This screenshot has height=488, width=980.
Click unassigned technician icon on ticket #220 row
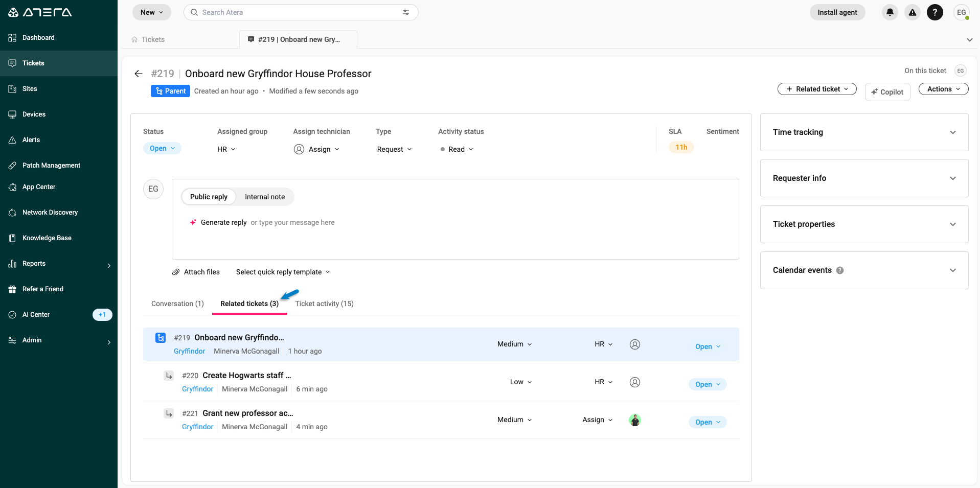[635, 382]
